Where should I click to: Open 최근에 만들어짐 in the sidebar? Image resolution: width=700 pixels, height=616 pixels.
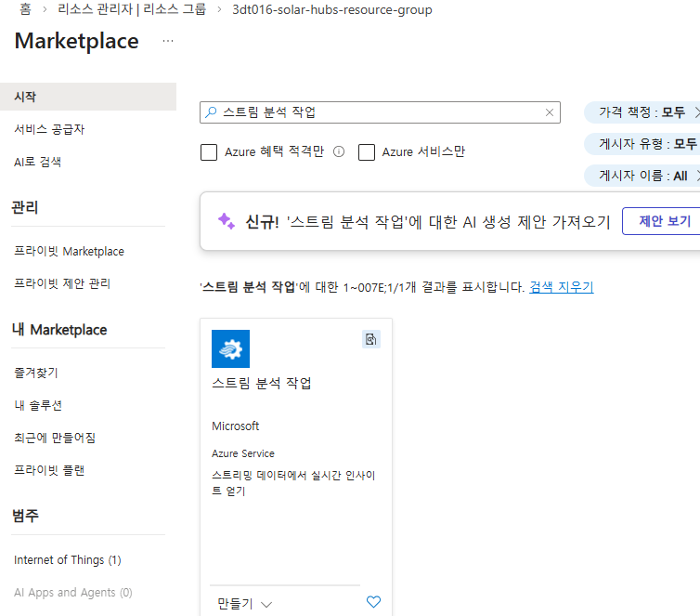point(55,438)
